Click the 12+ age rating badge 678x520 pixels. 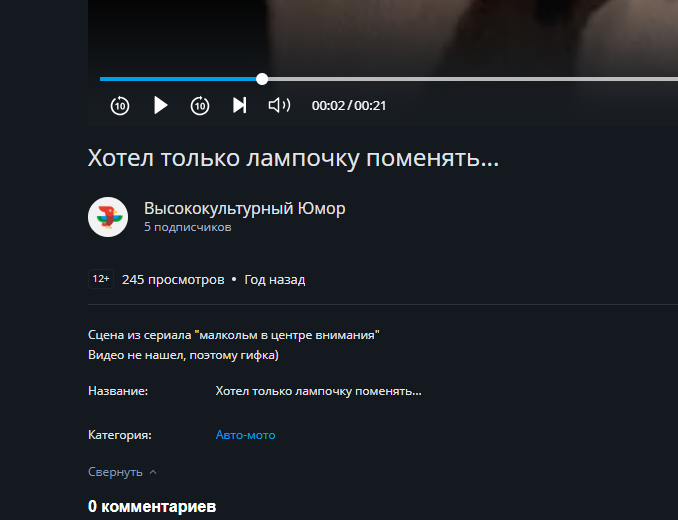[x=101, y=279]
